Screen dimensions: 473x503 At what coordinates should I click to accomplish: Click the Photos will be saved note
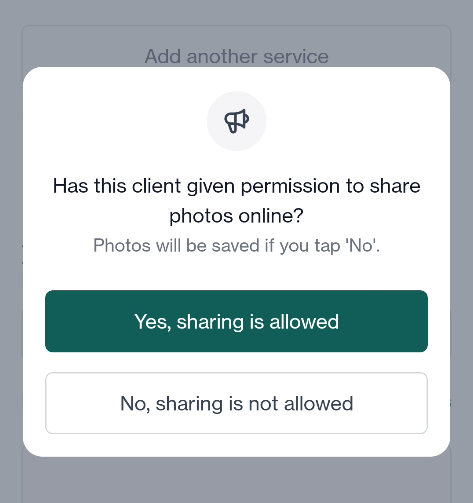tap(236, 246)
